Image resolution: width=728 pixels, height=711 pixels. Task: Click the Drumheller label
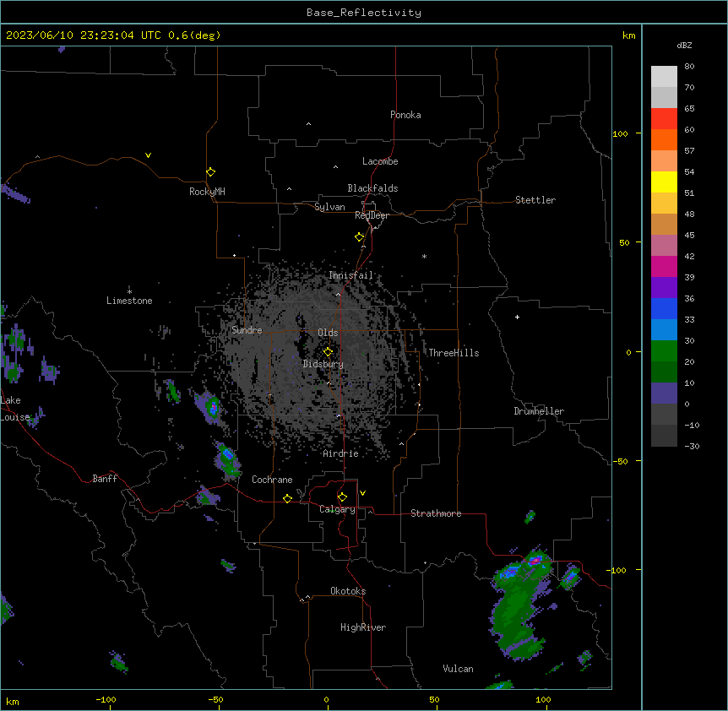(x=539, y=411)
